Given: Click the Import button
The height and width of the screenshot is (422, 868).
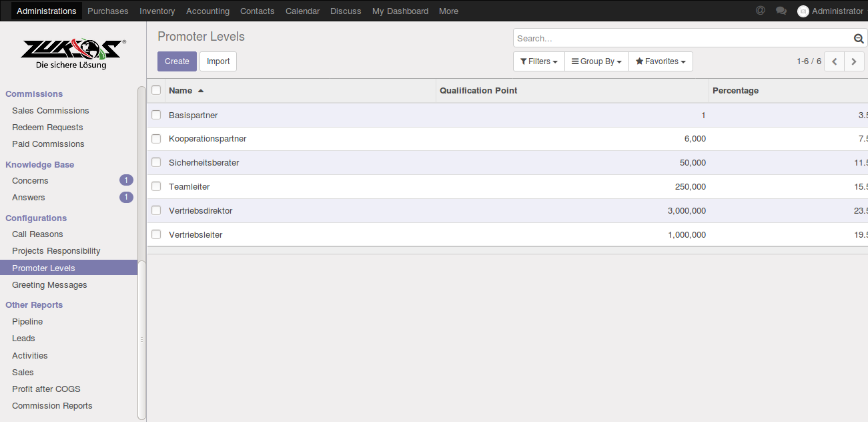Looking at the screenshot, I should coord(218,61).
